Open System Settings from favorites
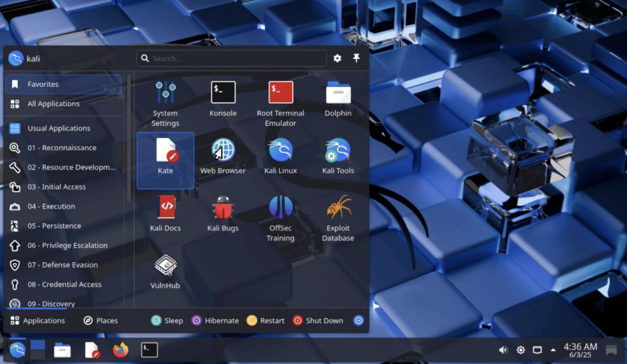This screenshot has width=627, height=364. point(165,104)
